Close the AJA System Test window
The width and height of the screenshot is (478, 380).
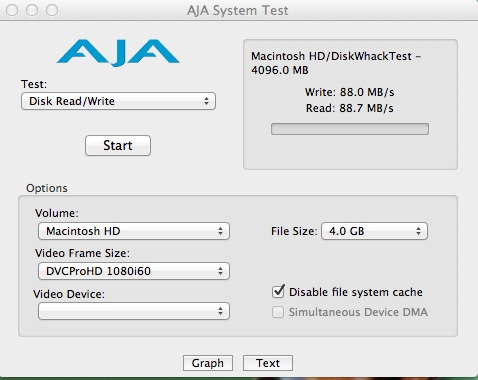(x=12, y=10)
